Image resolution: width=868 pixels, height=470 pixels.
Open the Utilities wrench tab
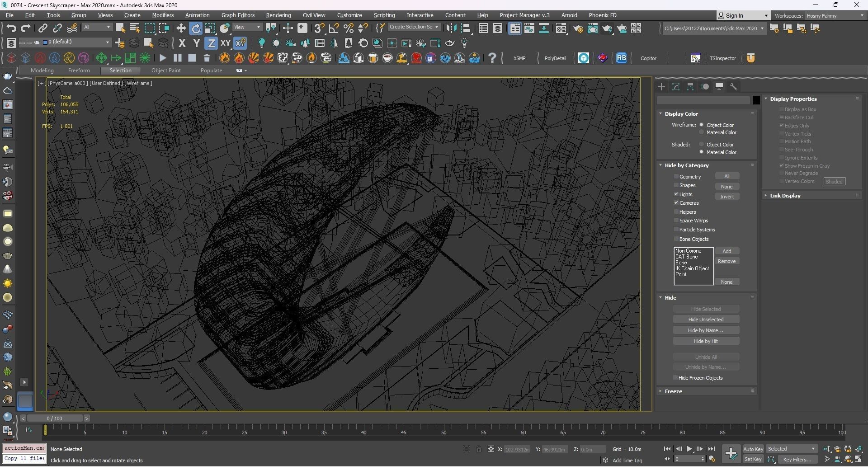pos(733,87)
